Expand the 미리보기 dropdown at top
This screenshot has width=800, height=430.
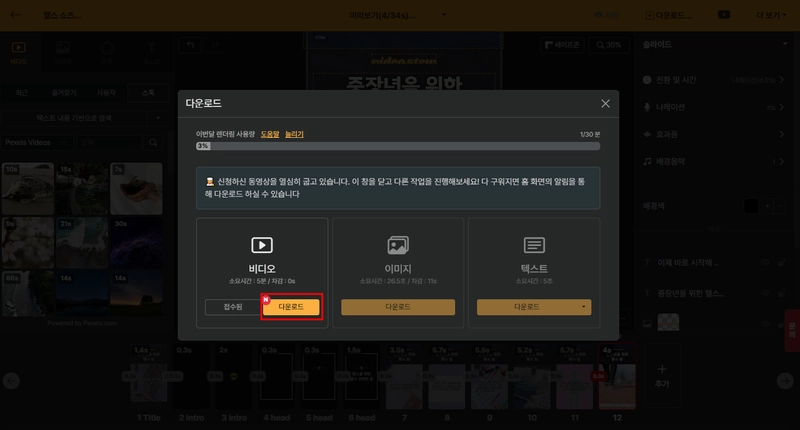444,15
